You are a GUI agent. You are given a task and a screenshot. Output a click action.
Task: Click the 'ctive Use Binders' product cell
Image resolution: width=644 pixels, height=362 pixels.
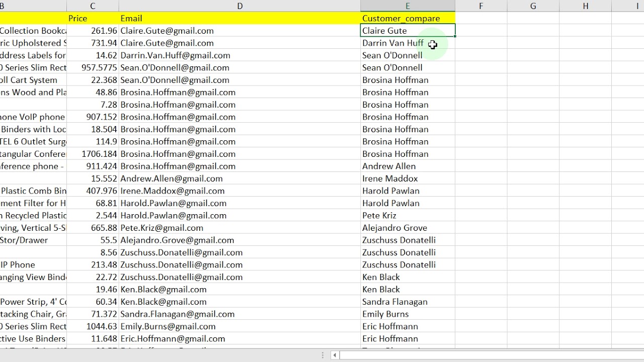tap(33, 339)
